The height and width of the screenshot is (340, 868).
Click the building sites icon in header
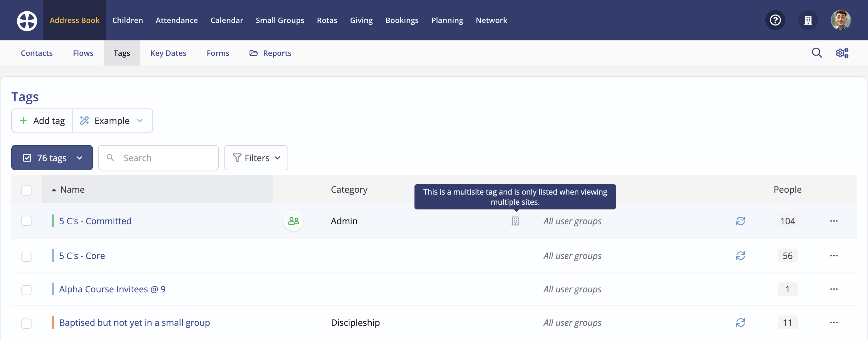click(808, 20)
